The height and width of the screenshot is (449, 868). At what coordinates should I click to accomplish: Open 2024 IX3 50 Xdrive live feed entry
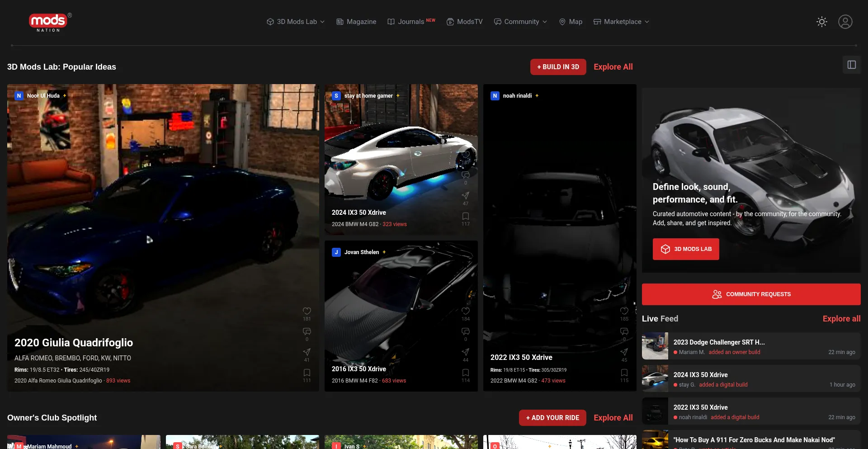click(751, 378)
